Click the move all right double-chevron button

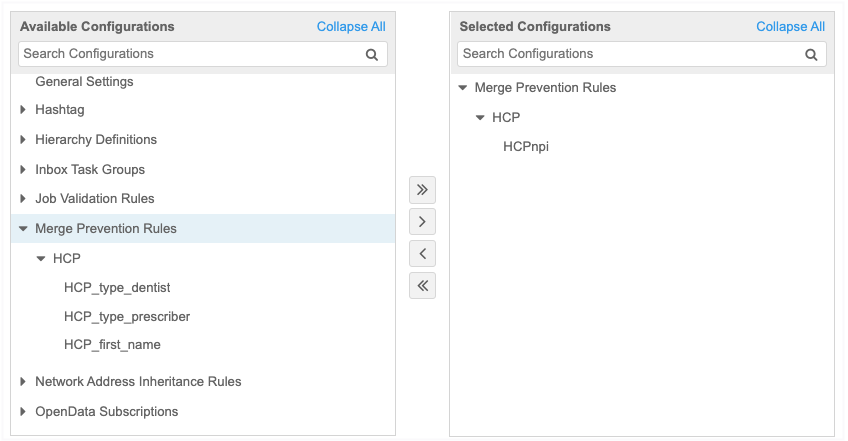[x=422, y=189]
